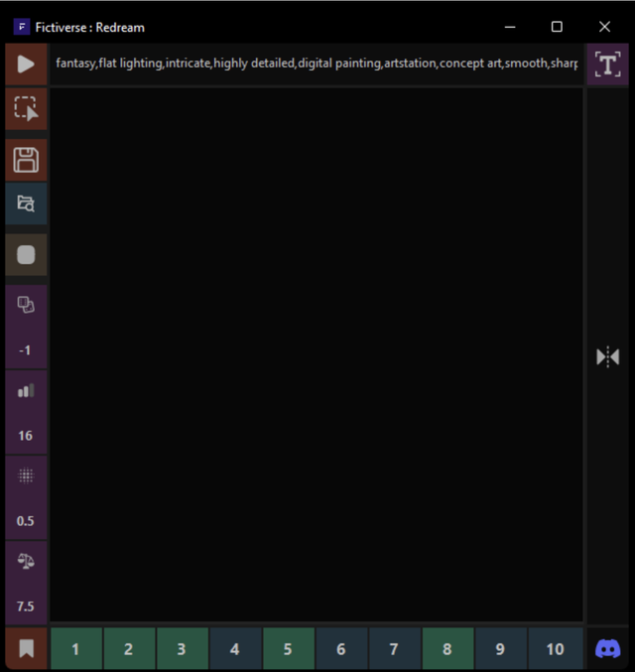Open the browse folder icon
Screen dimensions: 635x672
pos(26,203)
